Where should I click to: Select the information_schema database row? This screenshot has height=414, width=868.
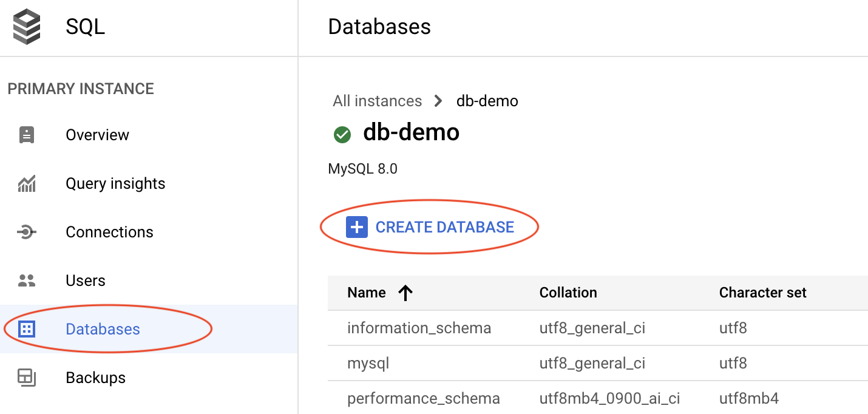(x=419, y=328)
